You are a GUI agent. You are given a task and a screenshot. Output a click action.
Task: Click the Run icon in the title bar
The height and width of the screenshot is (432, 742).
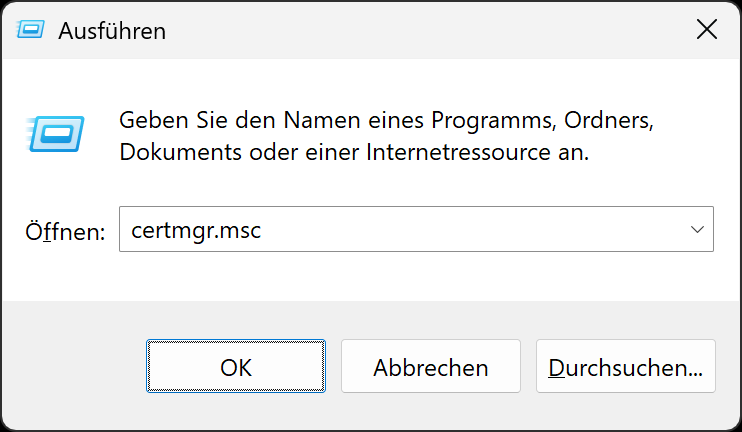[x=31, y=30]
